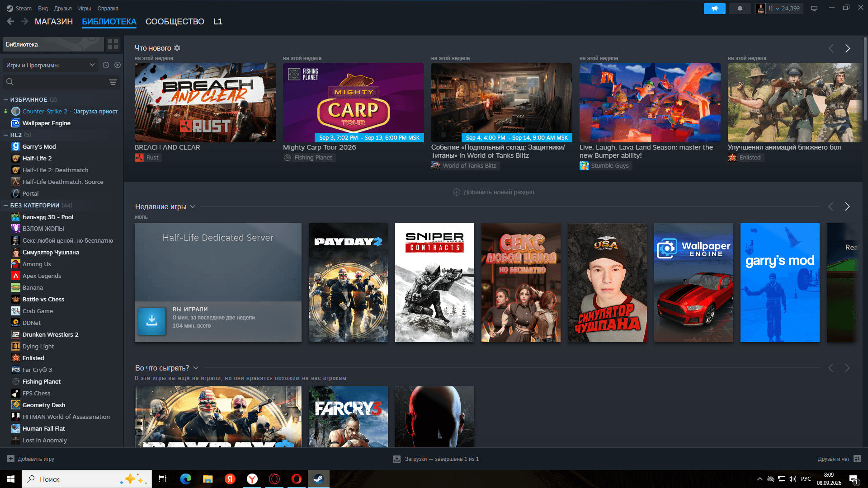The width and height of the screenshot is (868, 488).
Task: Show ready-to-play games only icon
Action: [x=118, y=65]
